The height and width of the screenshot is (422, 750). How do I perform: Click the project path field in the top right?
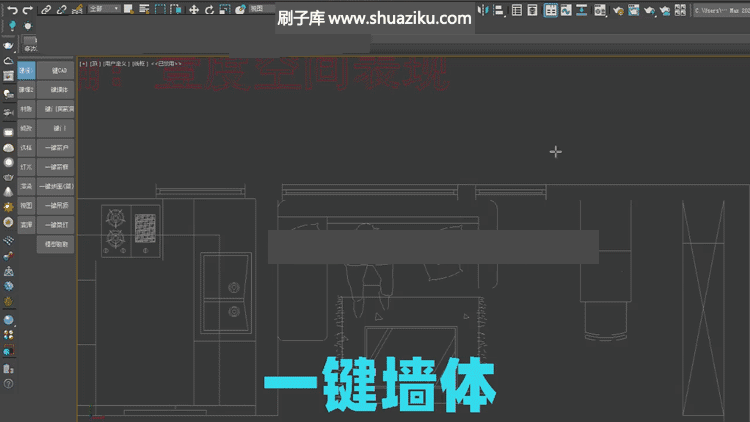pyautogui.click(x=720, y=10)
